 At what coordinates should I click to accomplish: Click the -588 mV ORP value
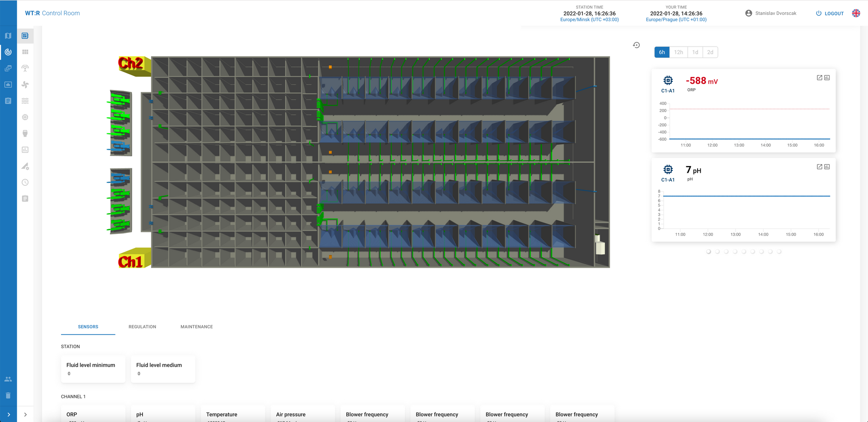click(x=702, y=81)
